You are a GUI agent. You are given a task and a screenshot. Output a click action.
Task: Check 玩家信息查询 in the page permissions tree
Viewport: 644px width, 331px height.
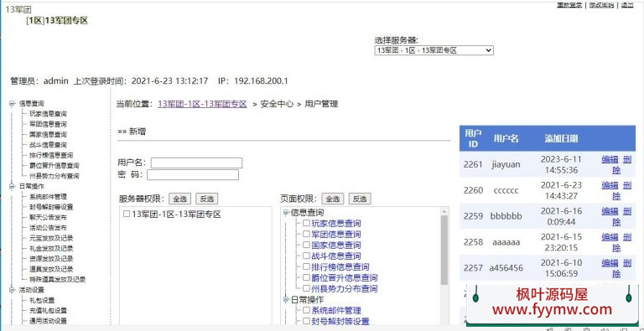tap(306, 224)
